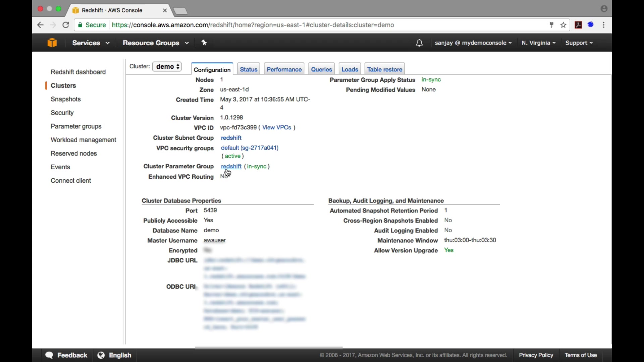This screenshot has height=362, width=644.
Task: Click the red PDF extension icon
Action: point(579,25)
